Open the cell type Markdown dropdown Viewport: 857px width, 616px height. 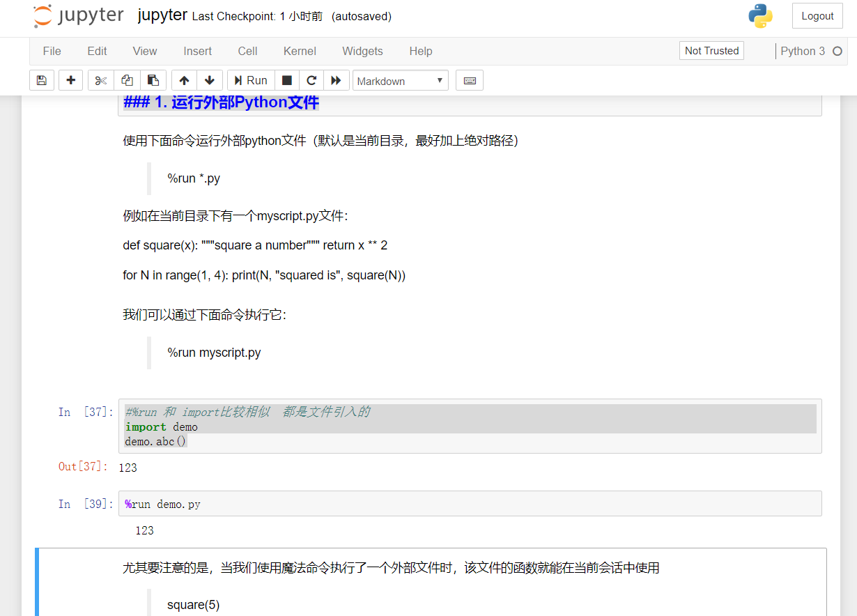click(x=401, y=81)
